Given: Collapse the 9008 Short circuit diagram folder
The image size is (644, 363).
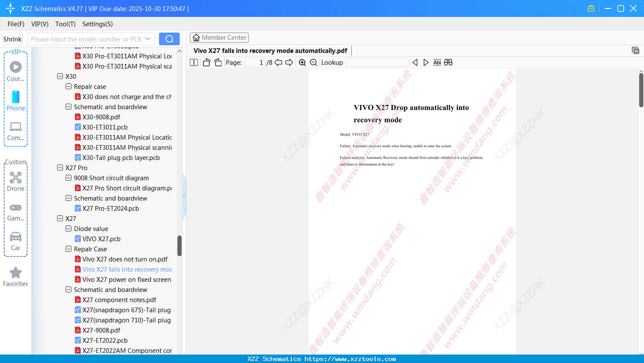Looking at the screenshot, I should [69, 178].
